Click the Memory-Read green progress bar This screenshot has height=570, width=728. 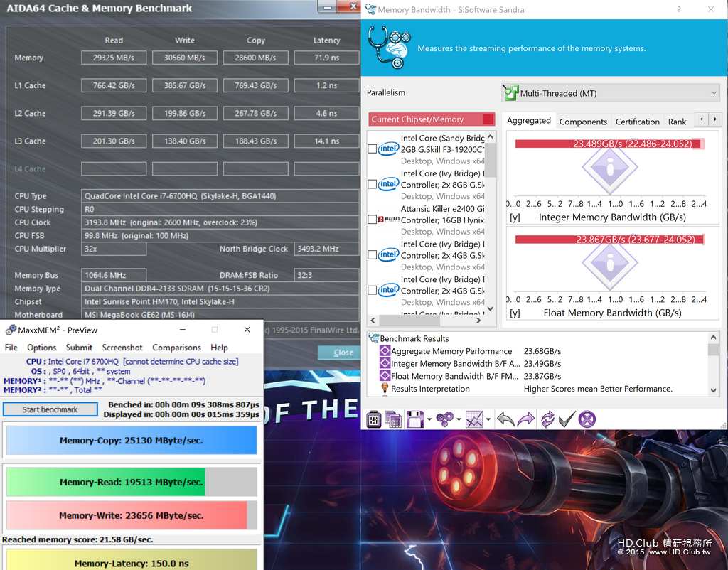(132, 482)
